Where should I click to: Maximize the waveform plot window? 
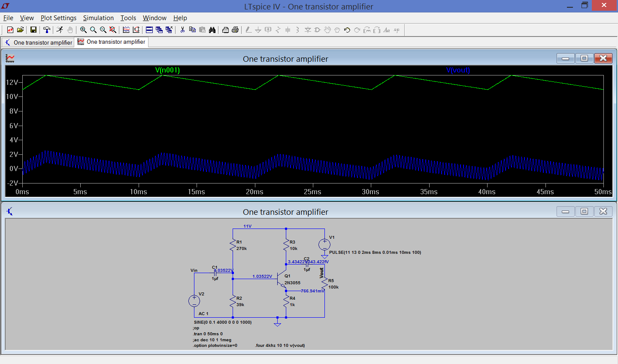584,58
